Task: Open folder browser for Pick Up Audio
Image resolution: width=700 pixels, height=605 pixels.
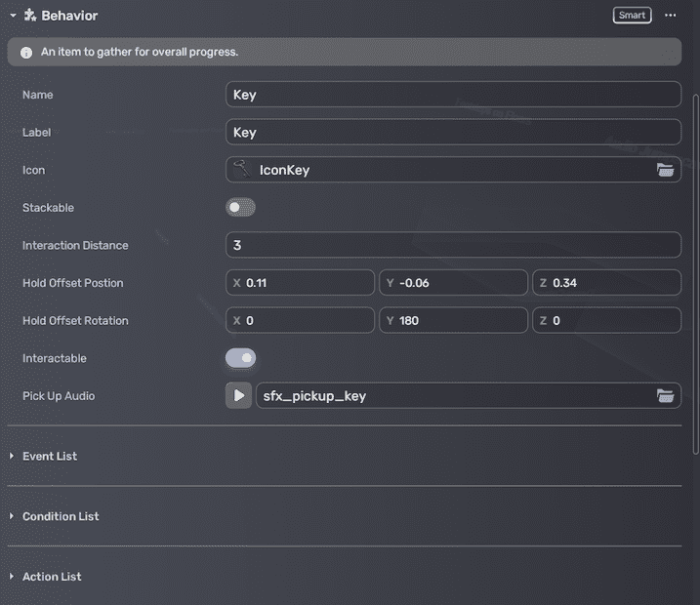Action: pyautogui.click(x=665, y=396)
